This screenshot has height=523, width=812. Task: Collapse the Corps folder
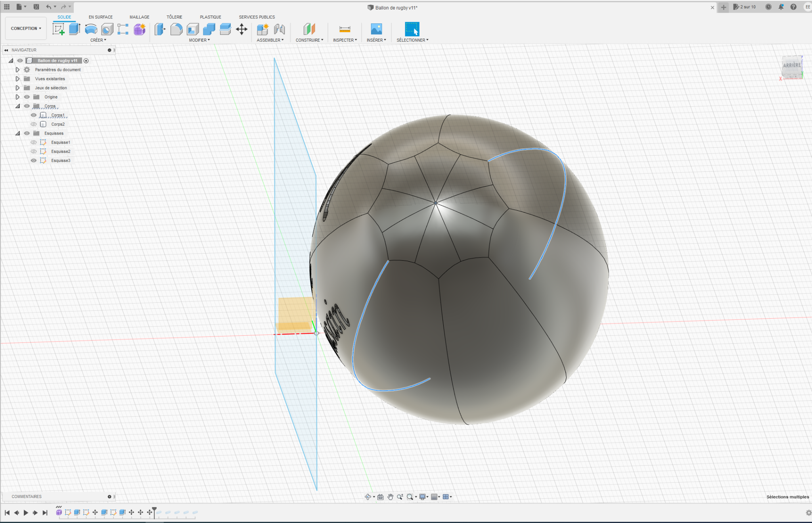pyautogui.click(x=17, y=106)
